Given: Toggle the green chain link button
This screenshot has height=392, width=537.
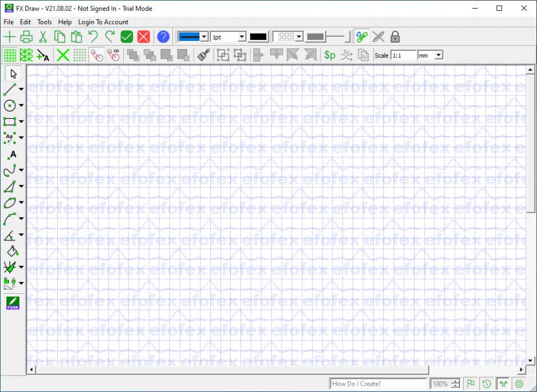Looking at the screenshot, I should click(362, 37).
